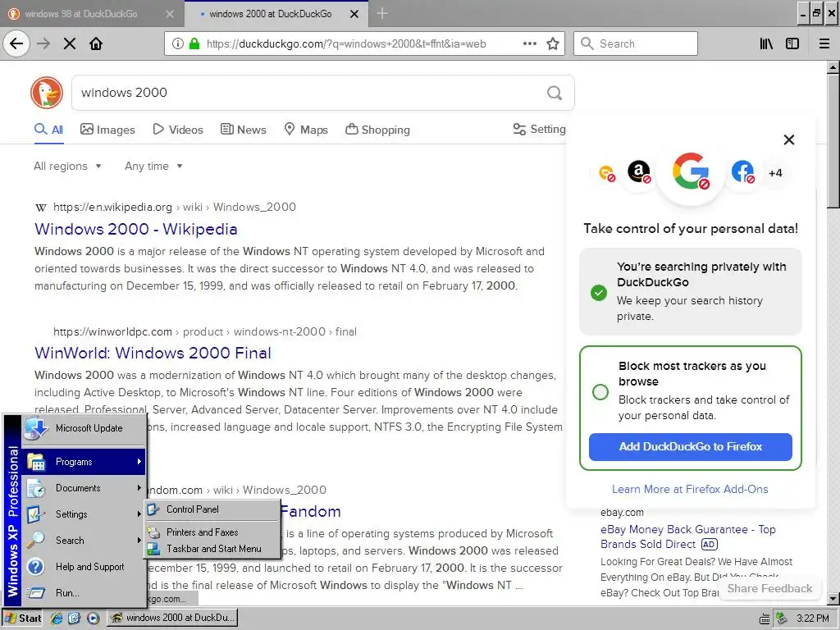Open Learn More at Firefox Add-Ons

690,489
